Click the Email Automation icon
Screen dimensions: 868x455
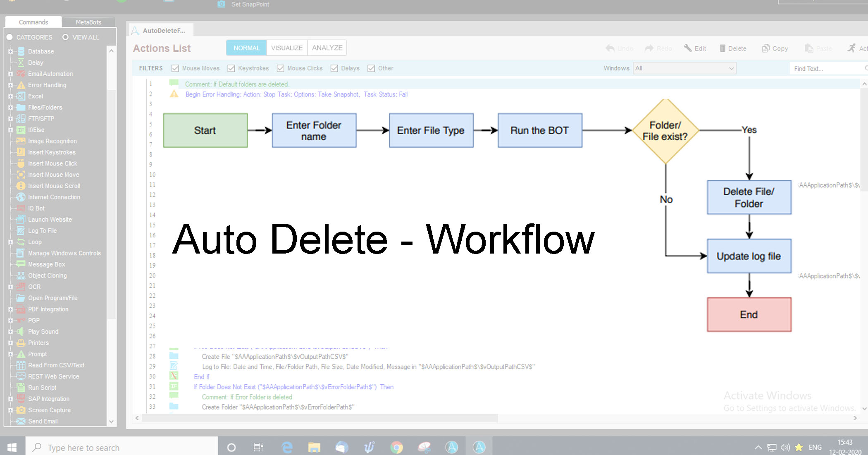coord(21,74)
